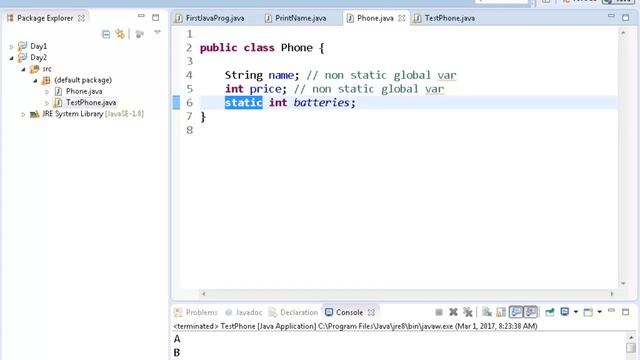Click the Open Console icon

[x=588, y=312]
